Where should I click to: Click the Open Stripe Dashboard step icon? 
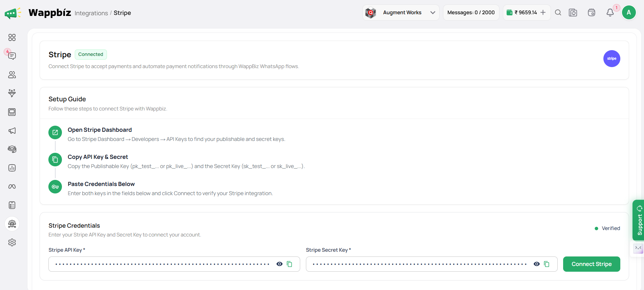click(55, 132)
